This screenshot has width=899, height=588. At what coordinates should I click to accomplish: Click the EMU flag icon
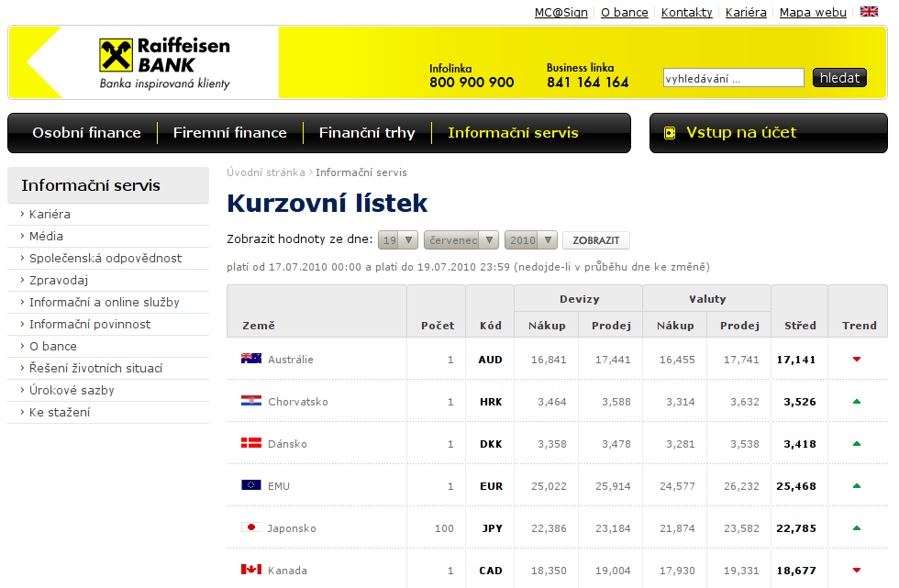(250, 485)
